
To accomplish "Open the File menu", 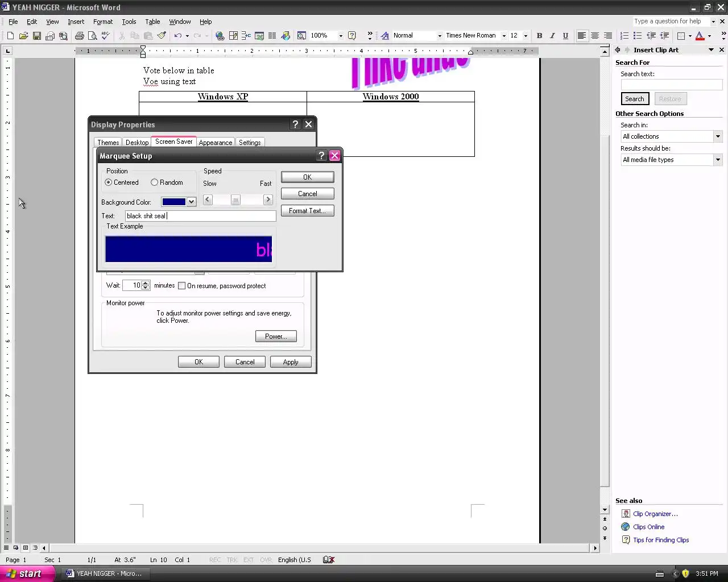I will pyautogui.click(x=13, y=22).
